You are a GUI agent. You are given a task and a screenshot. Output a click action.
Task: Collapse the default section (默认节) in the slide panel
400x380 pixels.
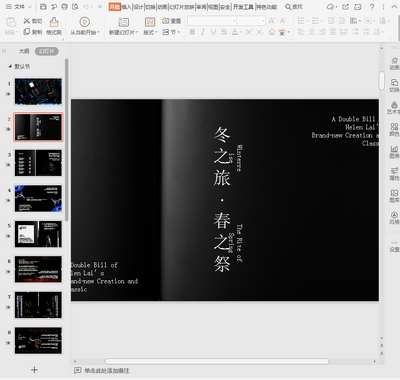(10, 66)
